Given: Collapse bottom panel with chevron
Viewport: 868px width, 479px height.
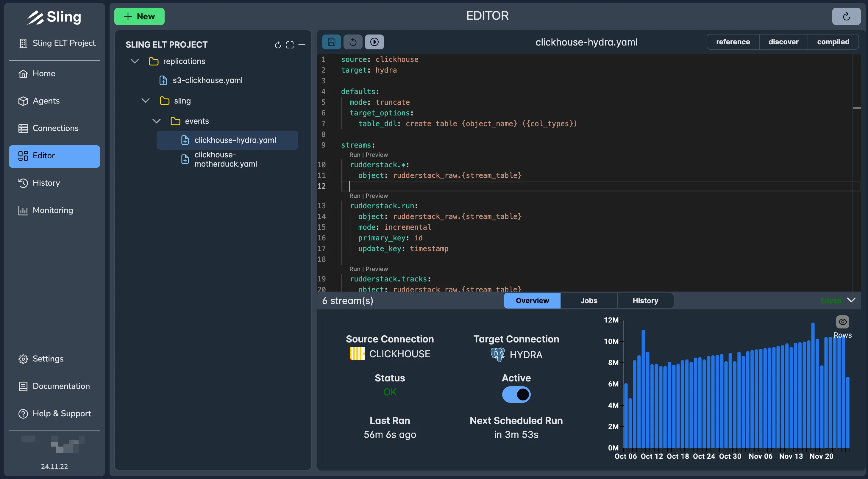Looking at the screenshot, I should pyautogui.click(x=851, y=300).
